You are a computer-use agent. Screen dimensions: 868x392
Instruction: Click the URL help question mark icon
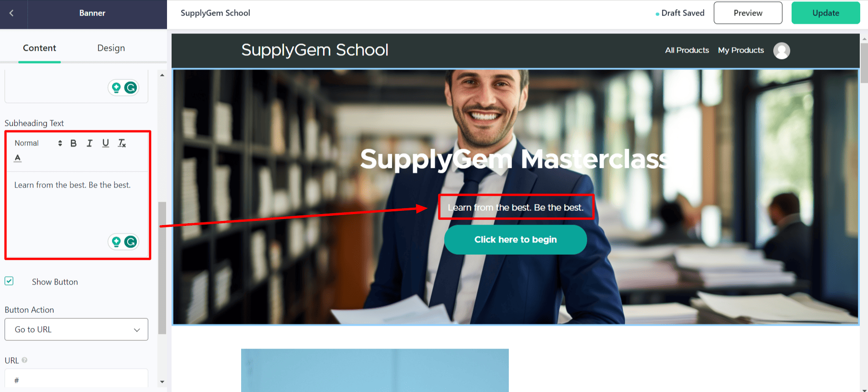click(25, 360)
